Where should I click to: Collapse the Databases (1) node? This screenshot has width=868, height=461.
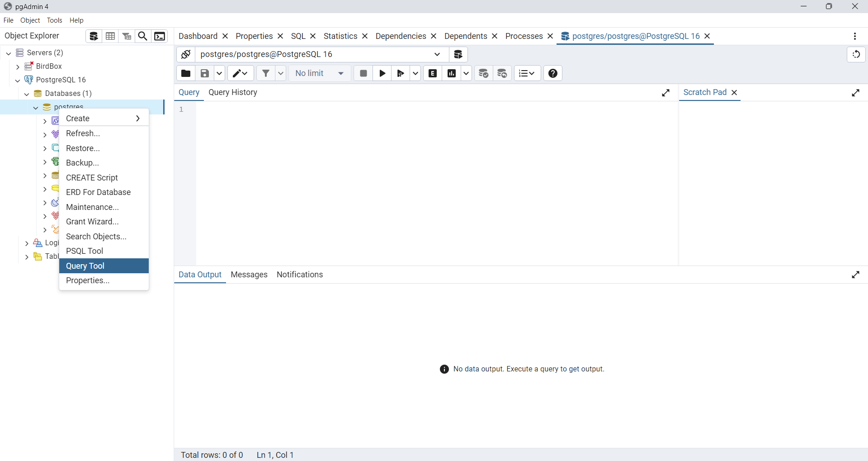pyautogui.click(x=26, y=94)
